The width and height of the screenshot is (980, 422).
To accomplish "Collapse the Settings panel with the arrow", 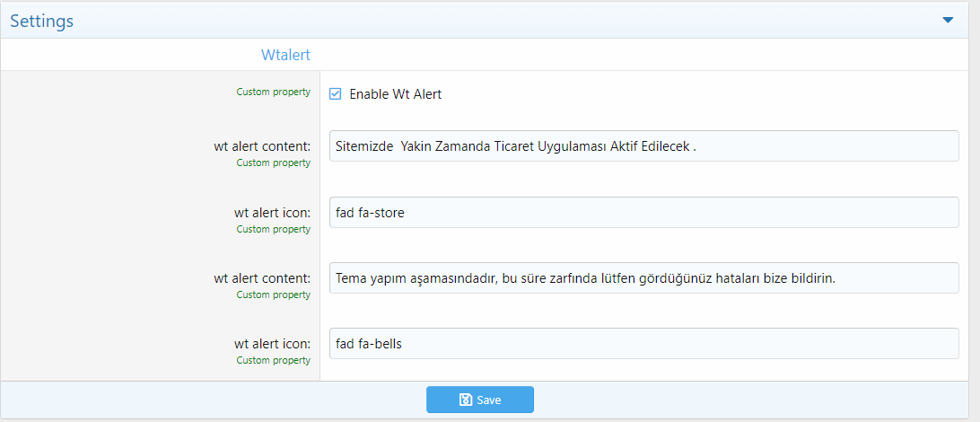I will pyautogui.click(x=948, y=20).
